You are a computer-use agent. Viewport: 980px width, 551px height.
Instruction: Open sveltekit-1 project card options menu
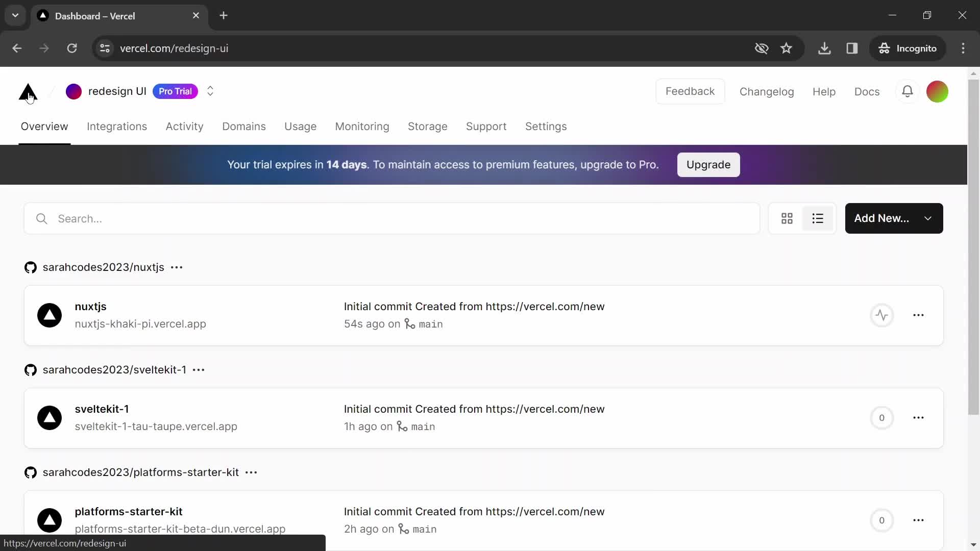[918, 418]
